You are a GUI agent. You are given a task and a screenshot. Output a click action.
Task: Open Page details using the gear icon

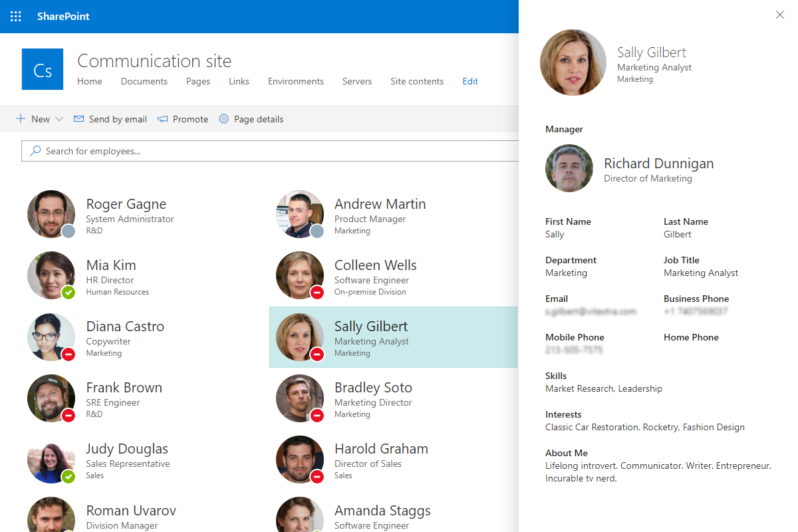(x=223, y=119)
